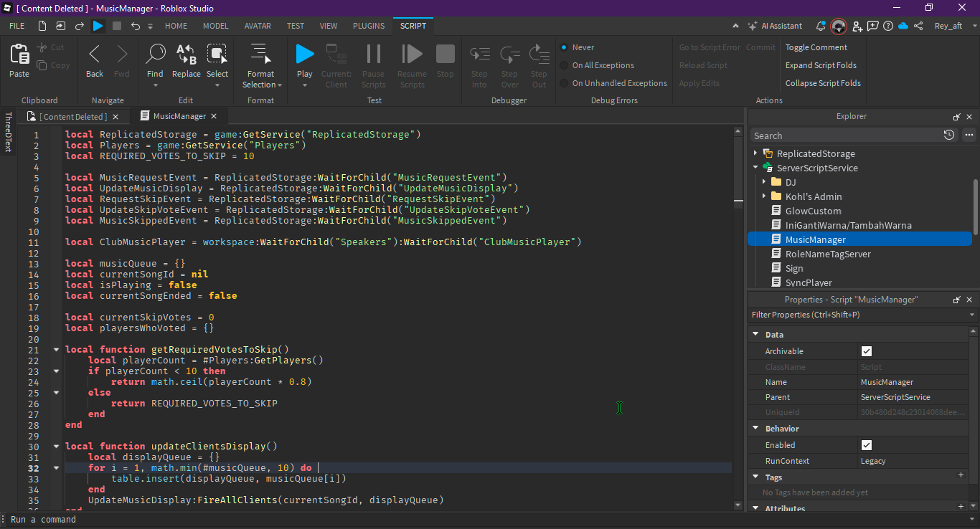Toggle the Enabled property checkbox
This screenshot has height=529, width=980.
[x=867, y=445]
